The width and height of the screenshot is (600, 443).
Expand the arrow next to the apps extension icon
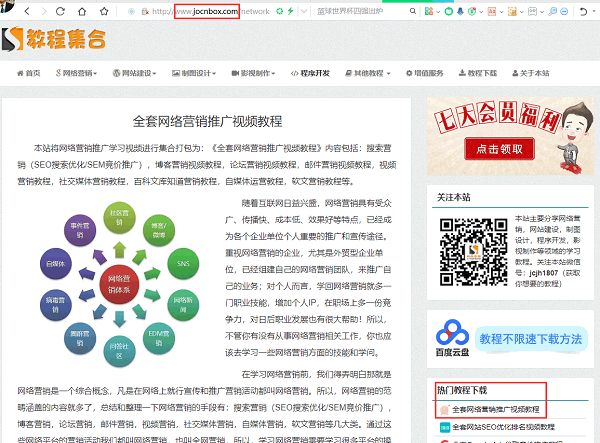click(438, 12)
